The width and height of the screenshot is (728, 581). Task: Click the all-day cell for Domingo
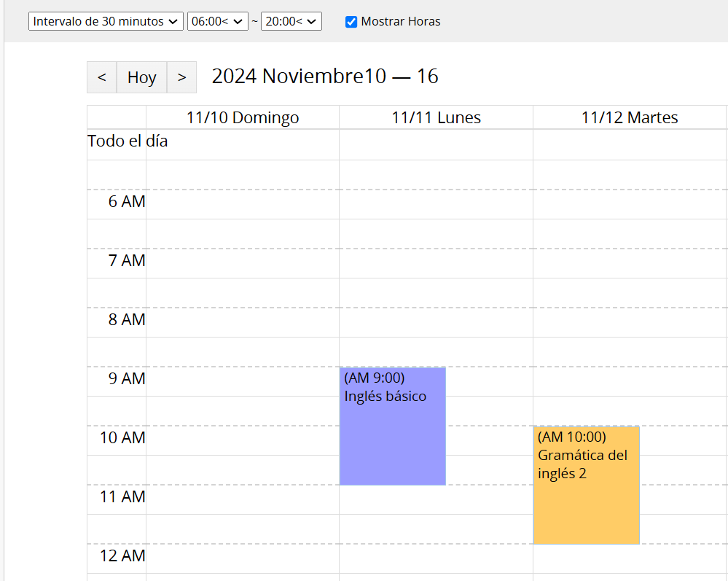click(242, 144)
